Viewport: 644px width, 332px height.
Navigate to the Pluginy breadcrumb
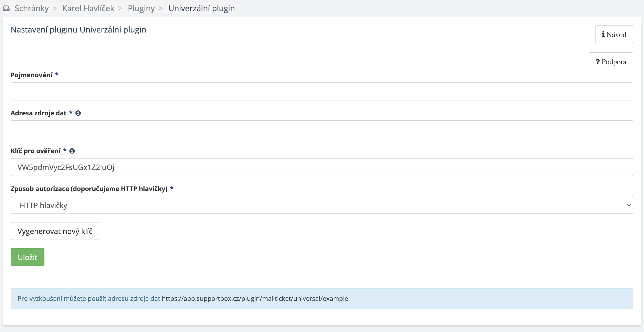pyautogui.click(x=141, y=9)
